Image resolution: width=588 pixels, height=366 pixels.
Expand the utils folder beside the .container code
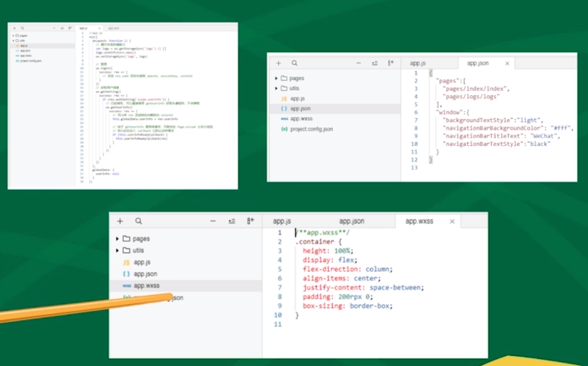(x=118, y=250)
